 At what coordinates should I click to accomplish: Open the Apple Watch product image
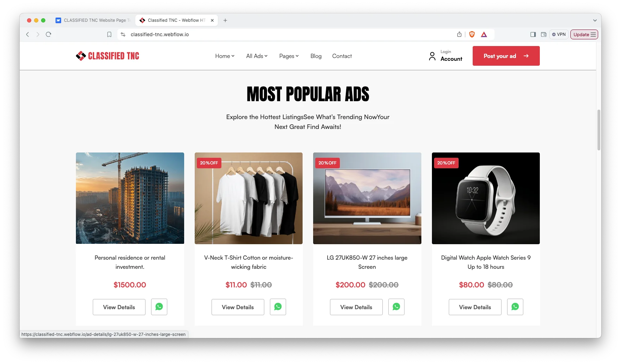(x=486, y=198)
